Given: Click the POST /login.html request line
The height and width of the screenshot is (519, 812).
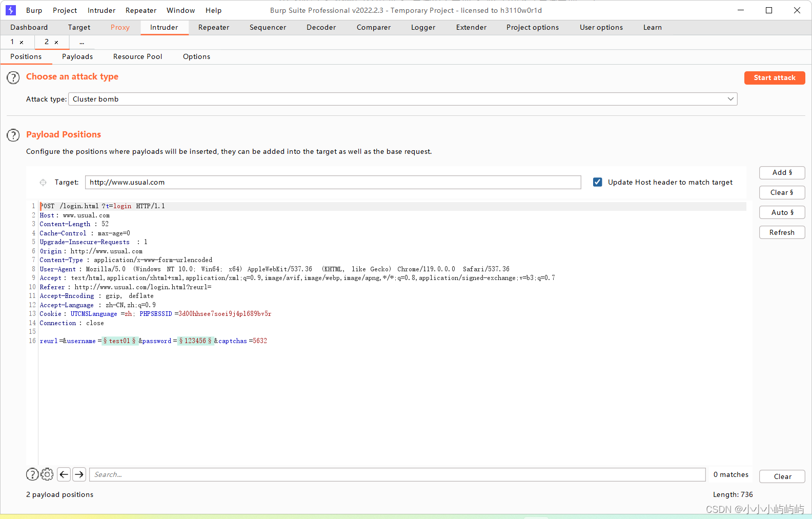Looking at the screenshot, I should point(103,206).
